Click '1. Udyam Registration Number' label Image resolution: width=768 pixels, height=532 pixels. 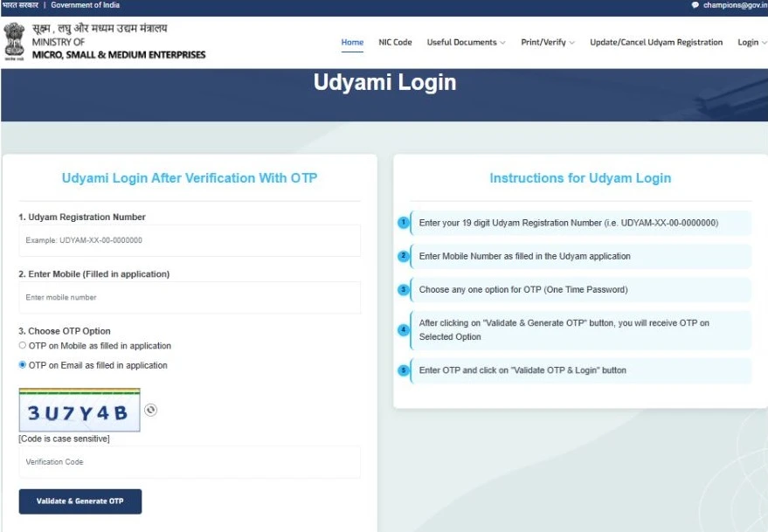[82, 217]
